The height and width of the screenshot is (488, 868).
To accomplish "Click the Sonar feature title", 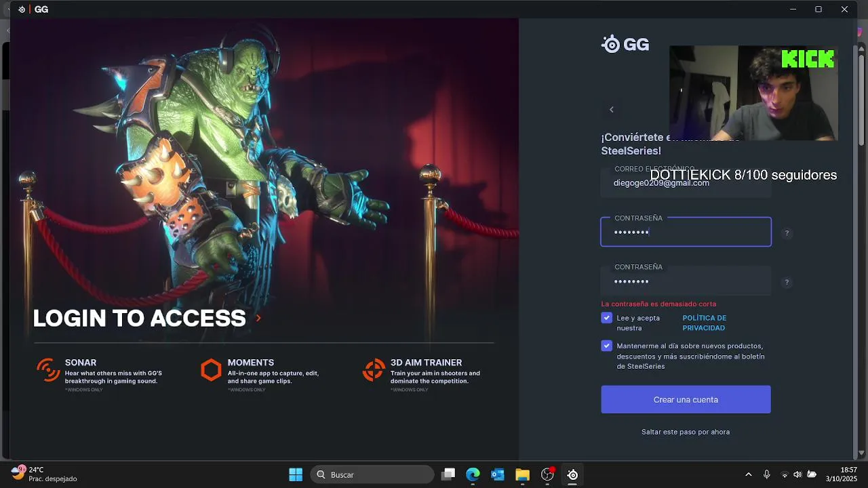I will pyautogui.click(x=81, y=363).
